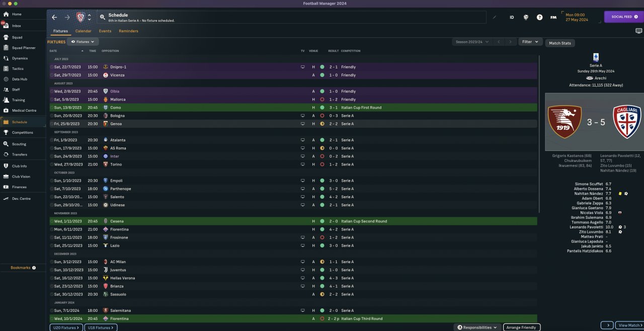Screen dimensions: 644x331
Task: Toggle the checkbox for the Atalanta match
Action: (51, 140)
